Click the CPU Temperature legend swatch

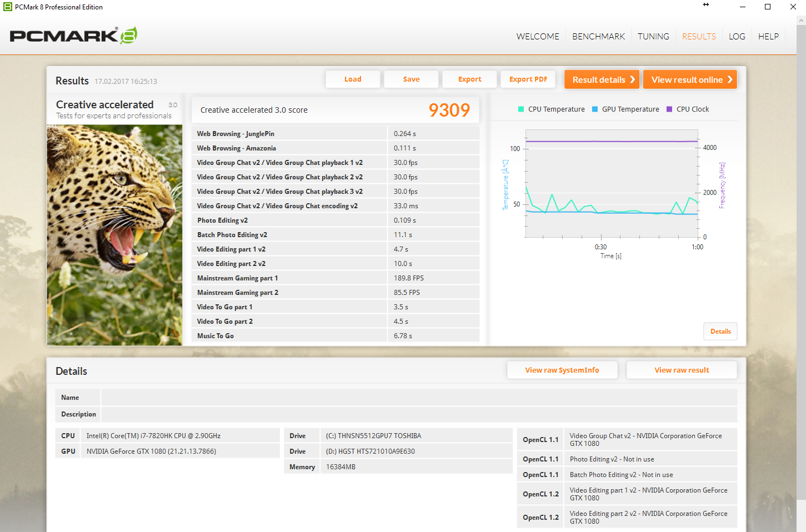pos(521,109)
